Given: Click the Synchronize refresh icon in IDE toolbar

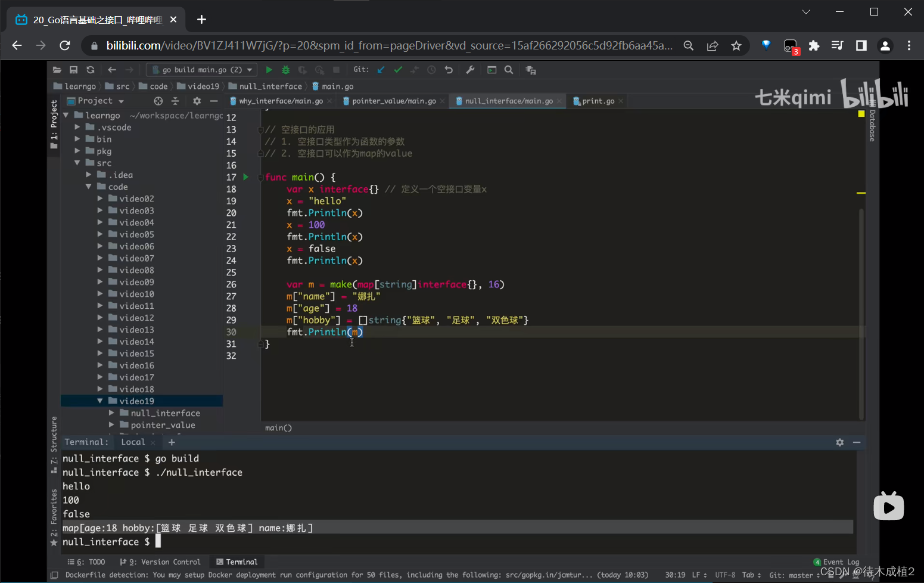Looking at the screenshot, I should point(91,70).
